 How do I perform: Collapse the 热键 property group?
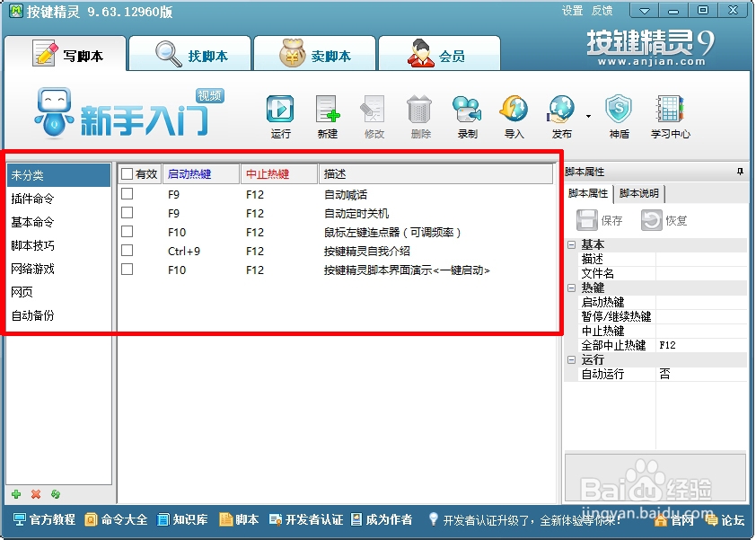coord(572,288)
